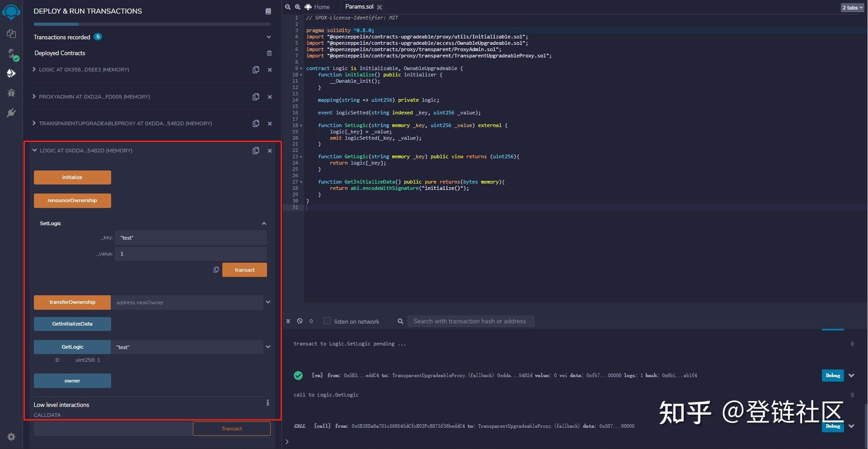The image size is (868, 449).
Task: Open the Debugger sidebar icon
Action: pyautogui.click(x=11, y=93)
